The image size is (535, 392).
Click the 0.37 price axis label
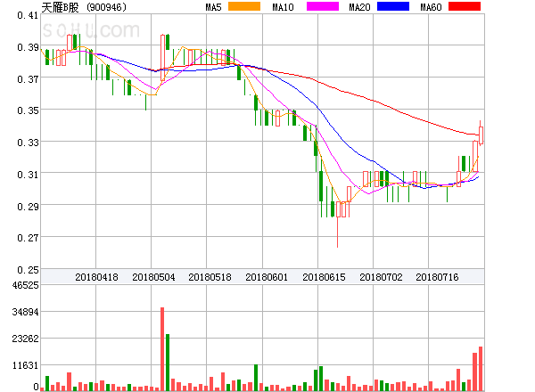click(x=28, y=79)
